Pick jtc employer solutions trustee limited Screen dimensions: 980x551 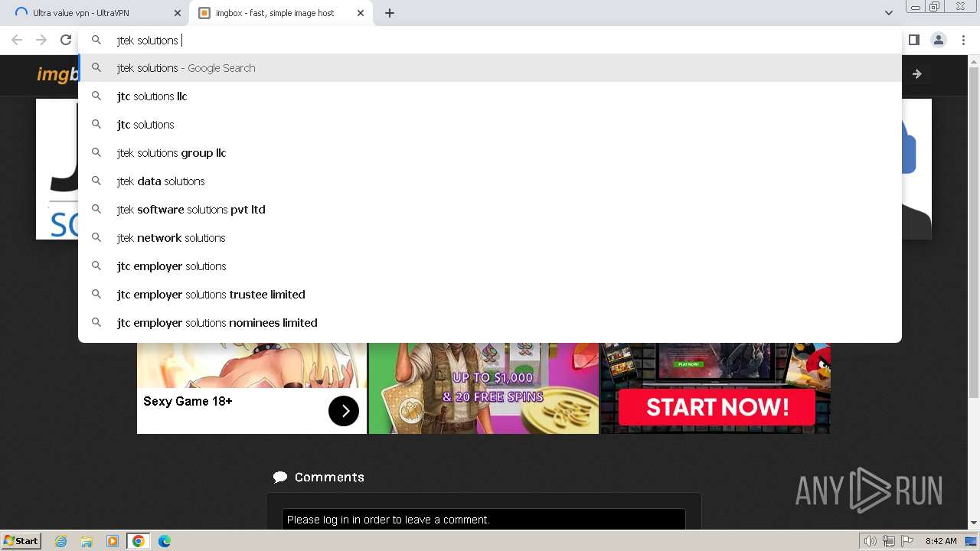tap(490, 295)
